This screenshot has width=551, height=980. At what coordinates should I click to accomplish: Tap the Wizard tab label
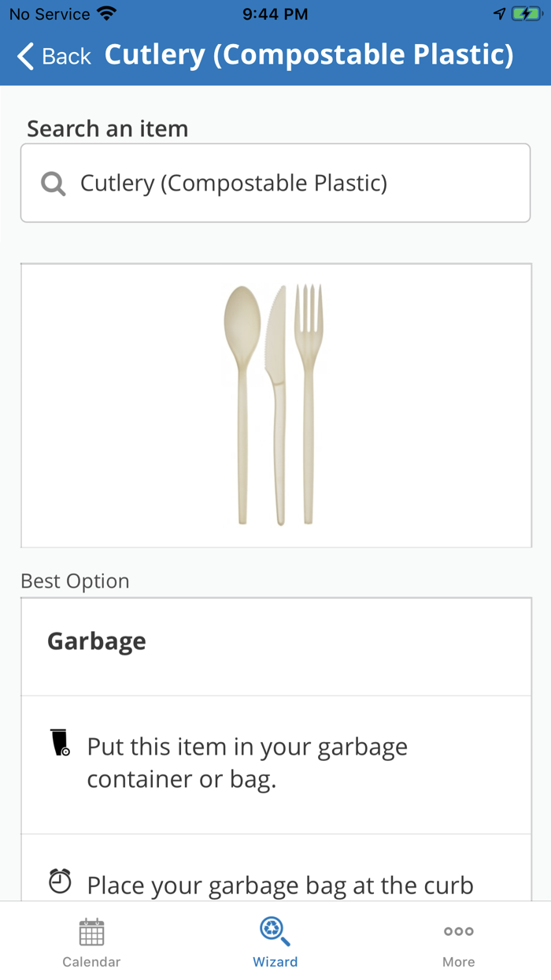[x=275, y=962]
